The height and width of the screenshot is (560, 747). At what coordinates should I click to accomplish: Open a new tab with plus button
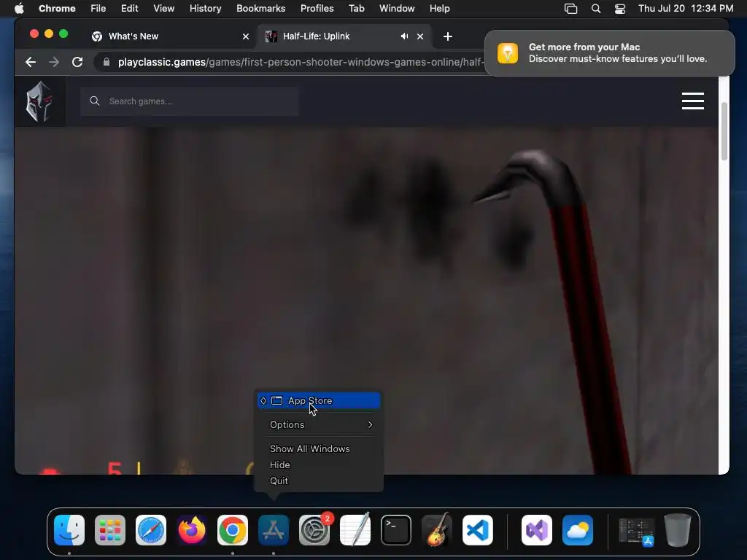click(x=447, y=36)
